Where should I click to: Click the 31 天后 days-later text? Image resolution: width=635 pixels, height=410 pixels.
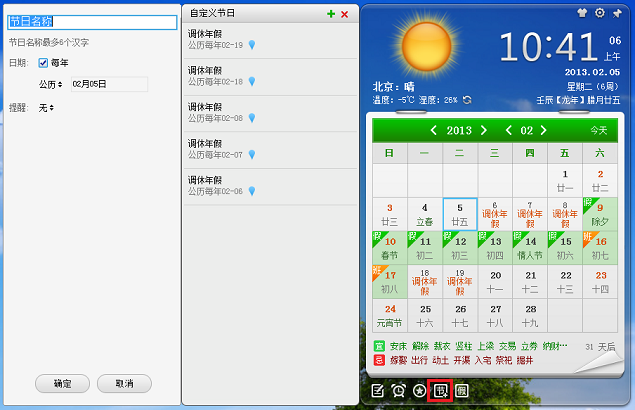pyautogui.click(x=600, y=347)
